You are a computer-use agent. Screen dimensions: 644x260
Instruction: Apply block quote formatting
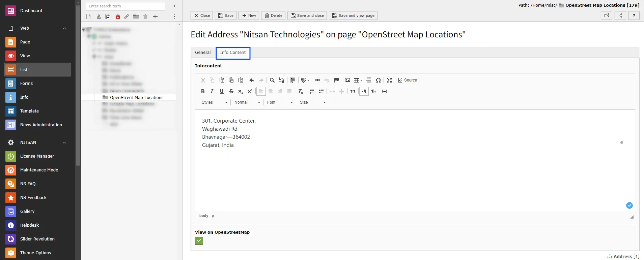click(x=353, y=91)
